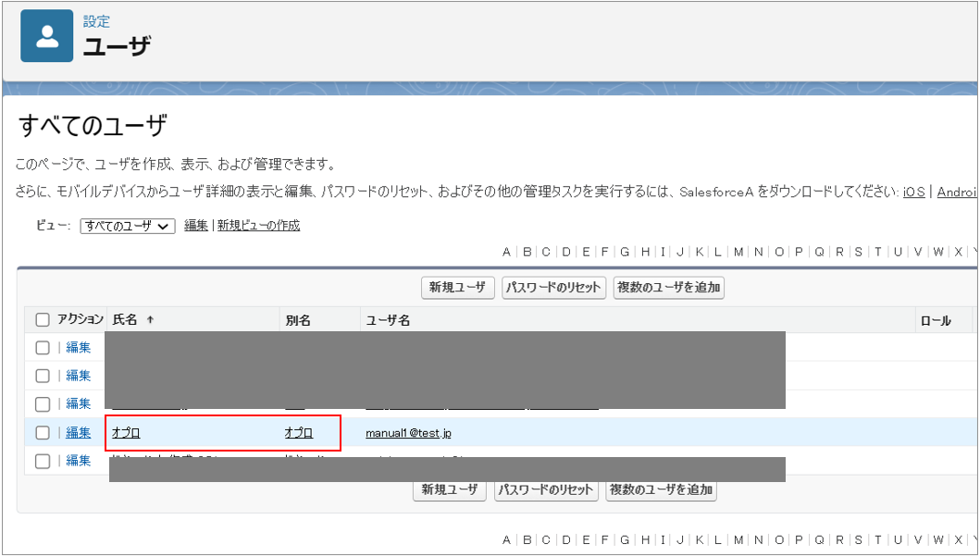Click the iOS download link
This screenshot has height=557, width=980.
(x=914, y=192)
